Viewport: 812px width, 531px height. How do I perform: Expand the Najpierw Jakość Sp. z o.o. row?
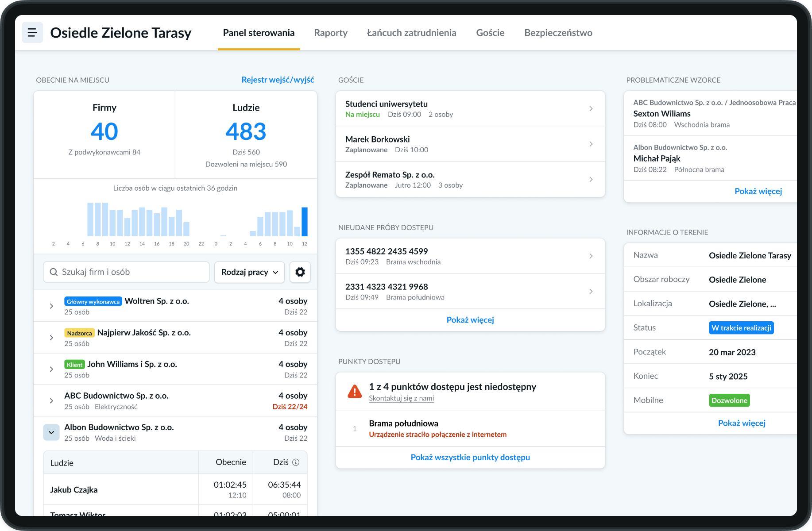point(51,338)
